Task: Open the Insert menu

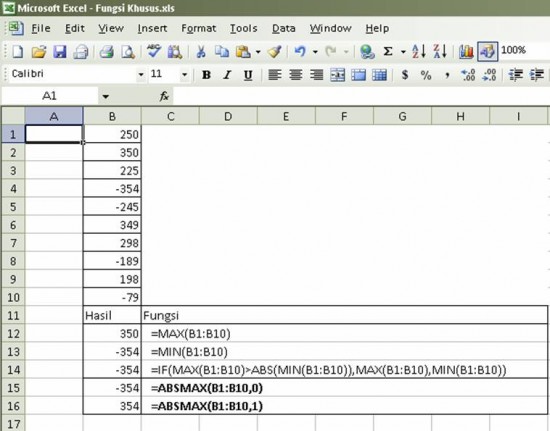Action: point(152,28)
